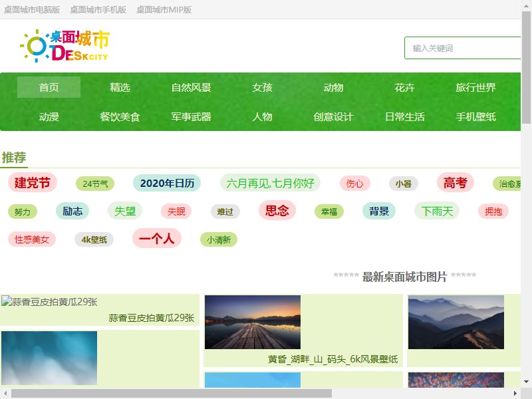The width and height of the screenshot is (532, 399).
Task: Open 创意设计 category
Action: tap(334, 117)
